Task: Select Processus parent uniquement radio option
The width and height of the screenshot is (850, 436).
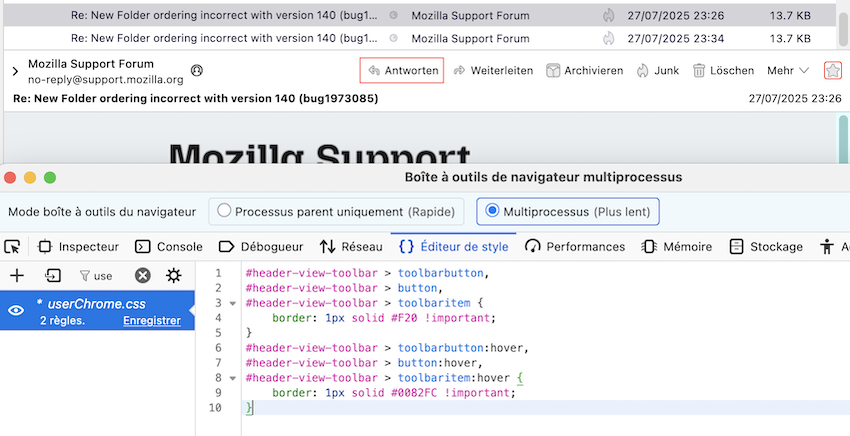Action: [x=224, y=211]
